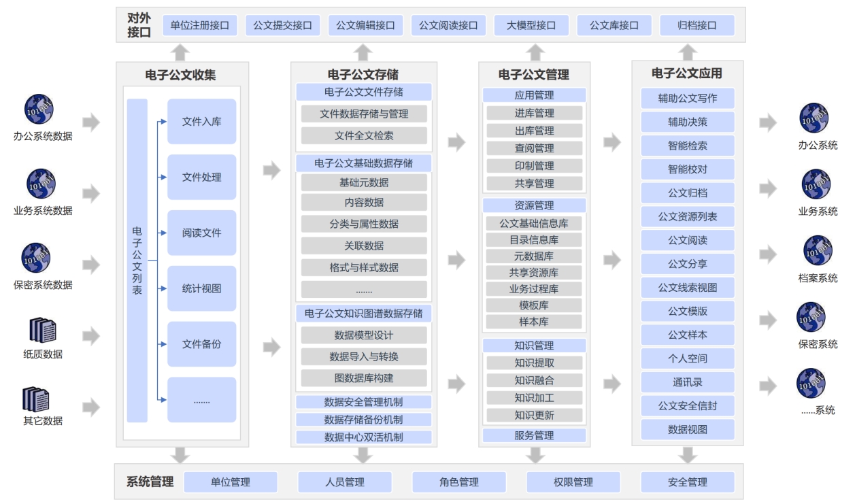The height and width of the screenshot is (504, 855).
Task: Click 公文安全信封 block
Action: point(688,406)
